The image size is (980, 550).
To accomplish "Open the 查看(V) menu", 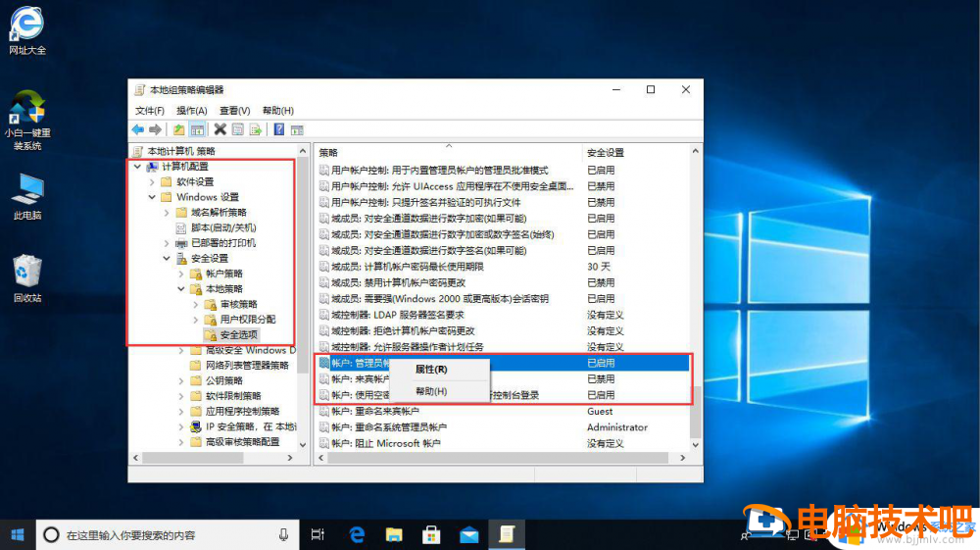I will point(234,111).
